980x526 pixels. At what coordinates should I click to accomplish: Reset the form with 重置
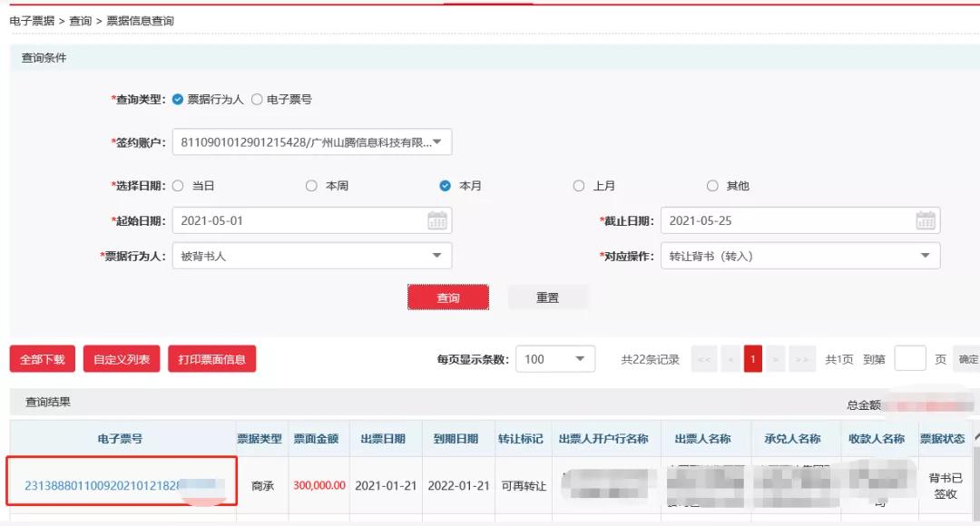548,297
